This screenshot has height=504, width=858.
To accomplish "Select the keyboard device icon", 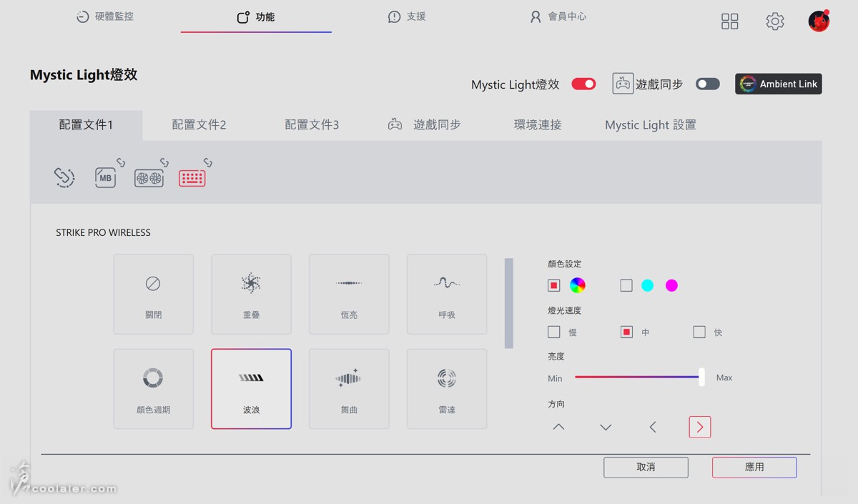I will [x=192, y=178].
